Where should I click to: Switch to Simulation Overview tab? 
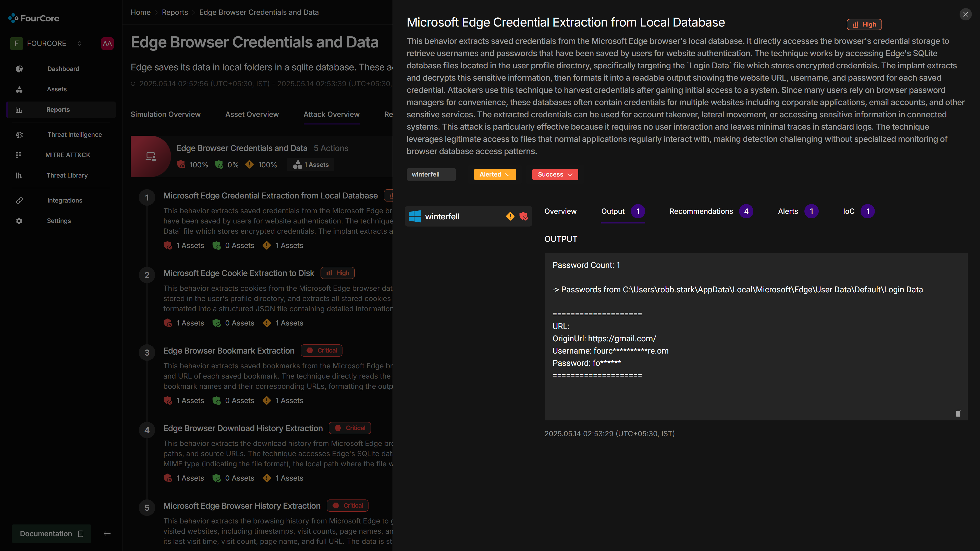coord(165,115)
